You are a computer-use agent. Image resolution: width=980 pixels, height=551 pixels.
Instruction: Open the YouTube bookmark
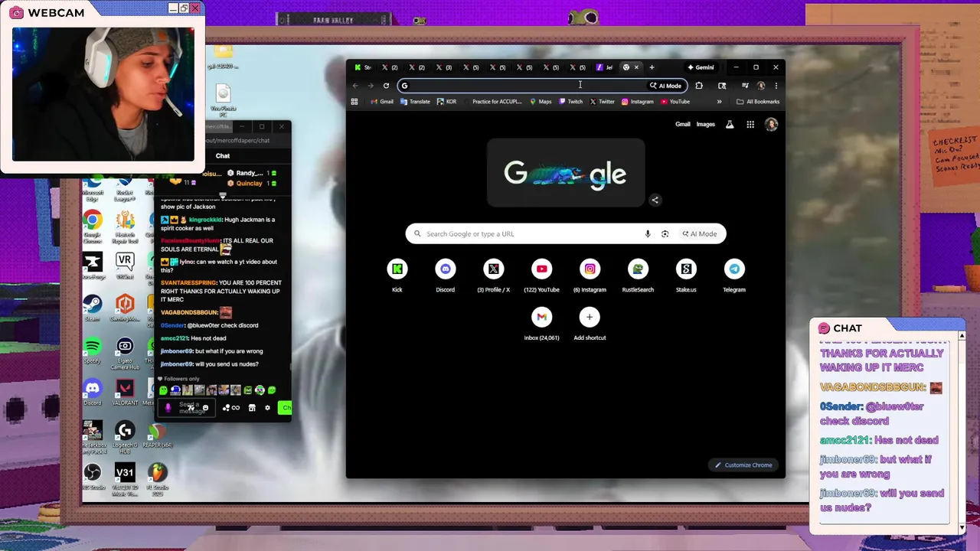pos(675,102)
